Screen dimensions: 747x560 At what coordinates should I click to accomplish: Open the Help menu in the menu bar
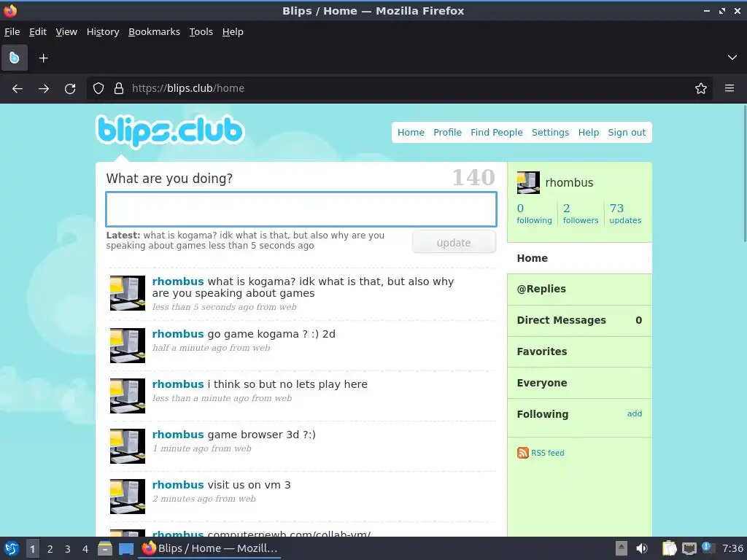(233, 32)
